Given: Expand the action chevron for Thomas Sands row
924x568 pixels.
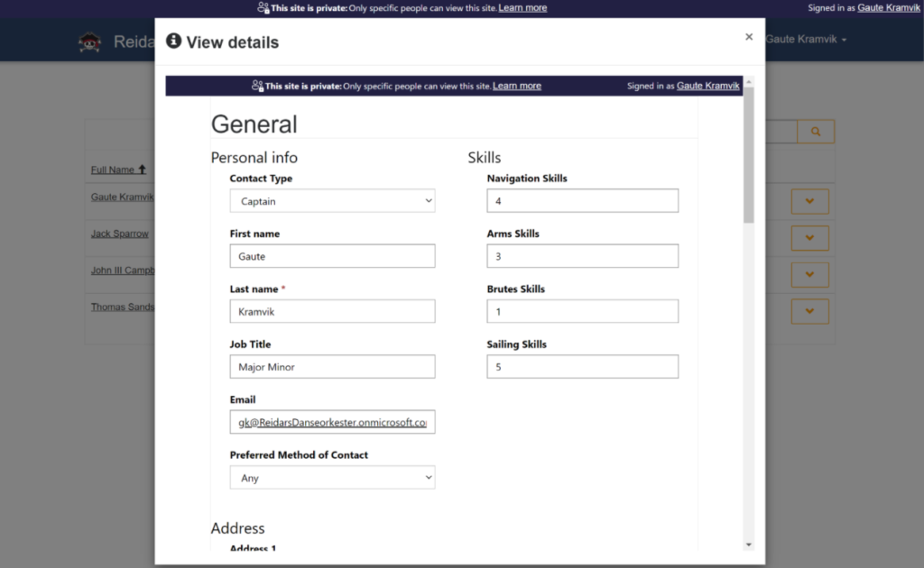Looking at the screenshot, I should click(x=809, y=311).
